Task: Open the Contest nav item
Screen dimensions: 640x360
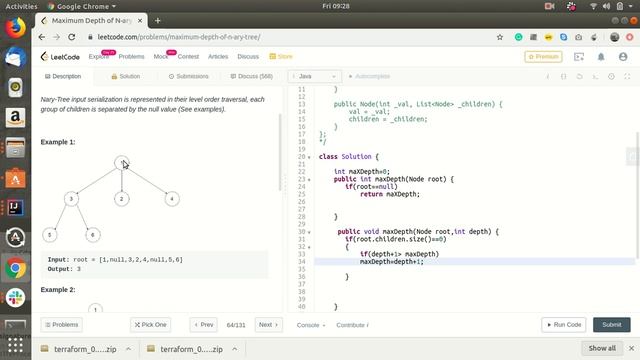Action: (188, 57)
